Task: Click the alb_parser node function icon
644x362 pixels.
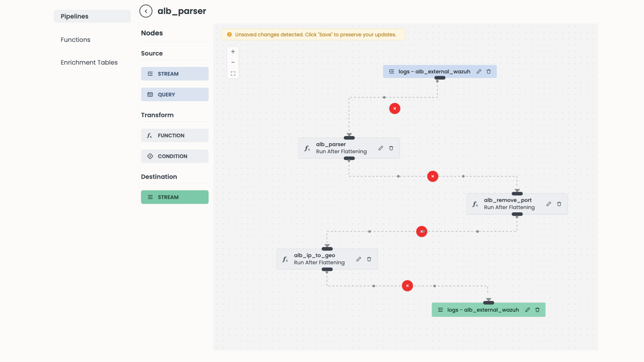Action: tap(307, 148)
